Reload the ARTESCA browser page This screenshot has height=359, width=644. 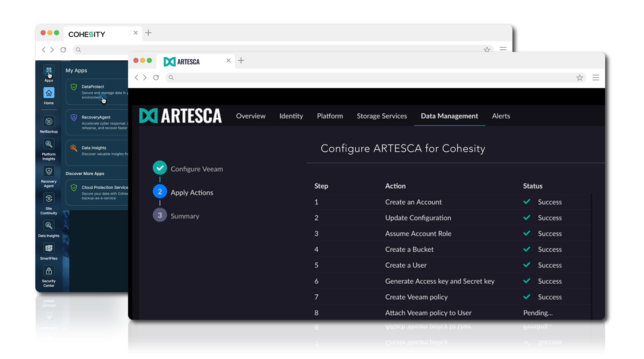[x=156, y=78]
